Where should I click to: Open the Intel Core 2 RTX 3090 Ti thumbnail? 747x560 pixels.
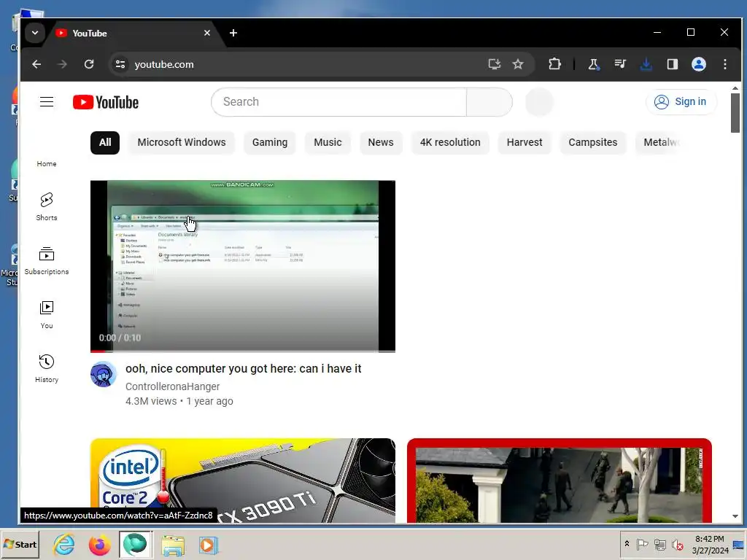243,481
